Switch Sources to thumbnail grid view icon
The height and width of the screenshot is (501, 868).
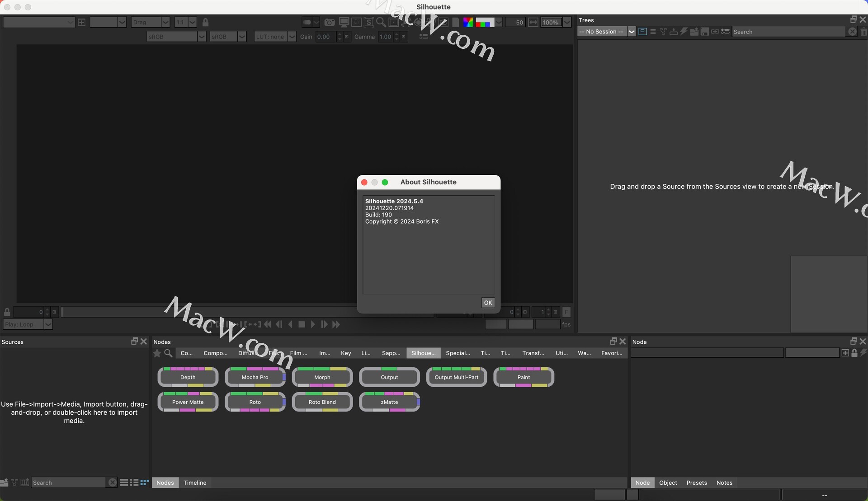coord(145,482)
